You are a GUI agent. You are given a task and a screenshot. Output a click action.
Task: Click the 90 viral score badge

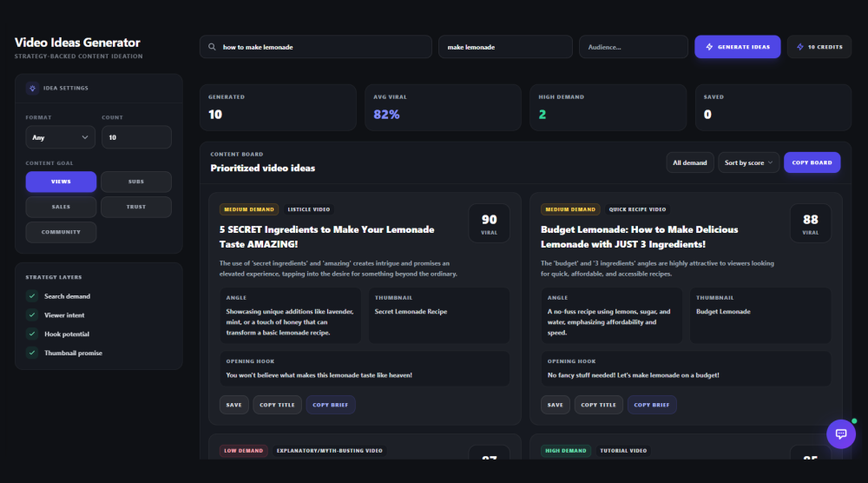coord(489,223)
